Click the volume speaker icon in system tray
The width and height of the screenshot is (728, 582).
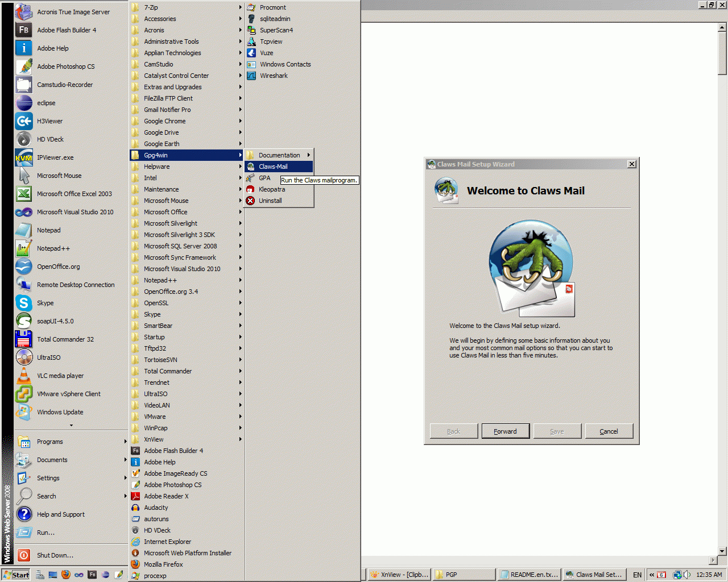pos(687,575)
